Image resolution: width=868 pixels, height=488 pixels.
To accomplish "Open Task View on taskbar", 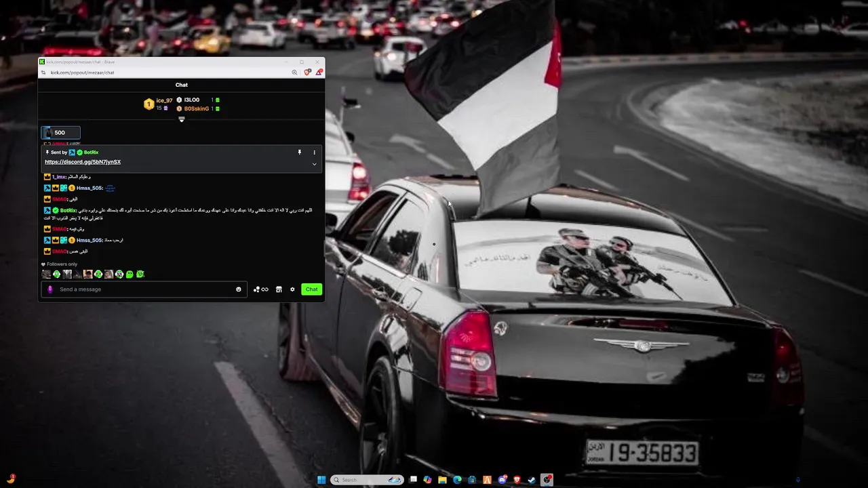I will 413,480.
